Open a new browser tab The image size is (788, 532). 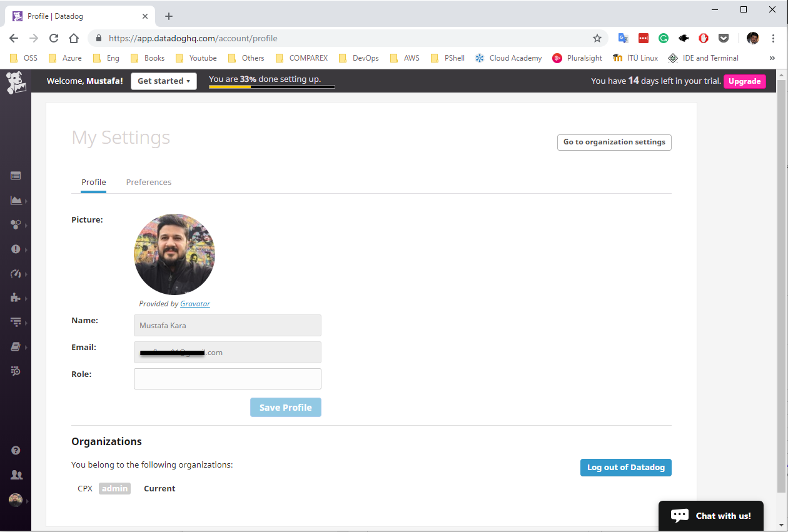169,16
